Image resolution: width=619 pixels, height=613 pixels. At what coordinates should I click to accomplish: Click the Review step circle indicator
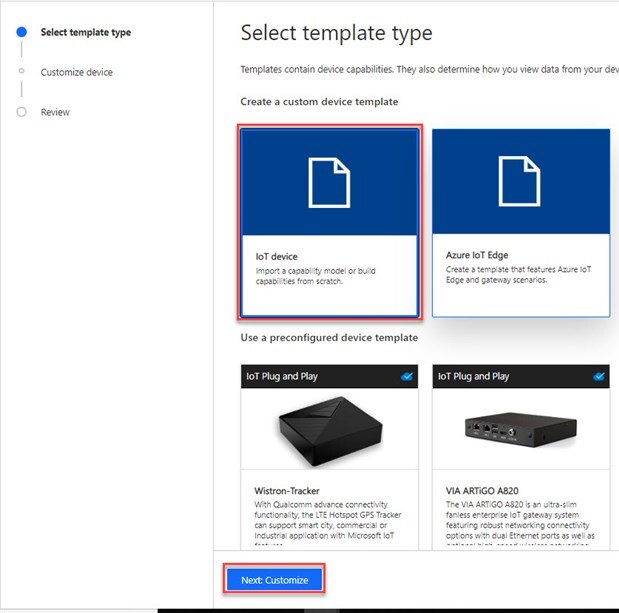(22, 112)
